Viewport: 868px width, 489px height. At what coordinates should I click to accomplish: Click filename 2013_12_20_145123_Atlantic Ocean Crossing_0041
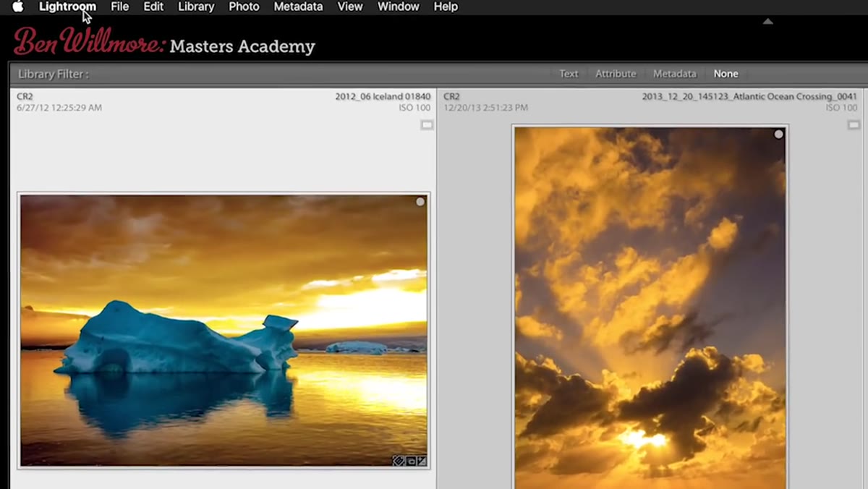pos(749,97)
